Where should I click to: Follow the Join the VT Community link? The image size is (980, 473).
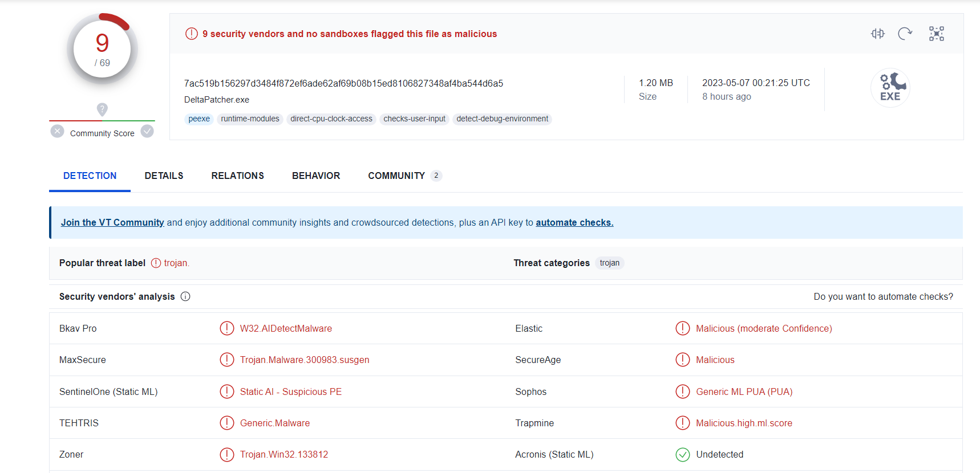112,222
